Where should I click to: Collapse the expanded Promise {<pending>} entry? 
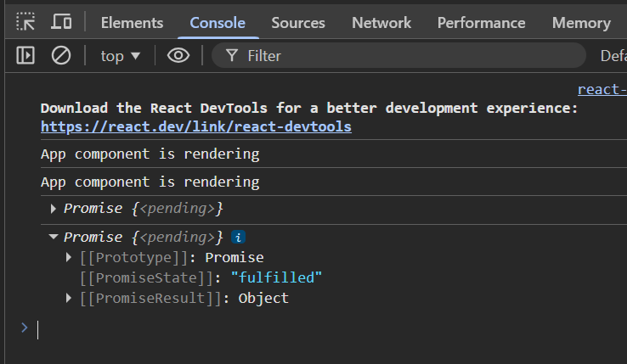(x=54, y=238)
